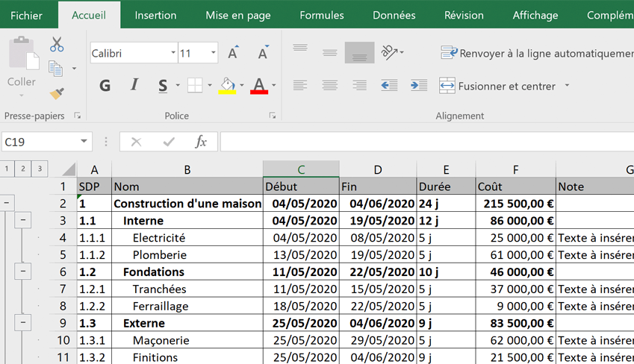Open the fill color dropdown arrow

click(242, 85)
